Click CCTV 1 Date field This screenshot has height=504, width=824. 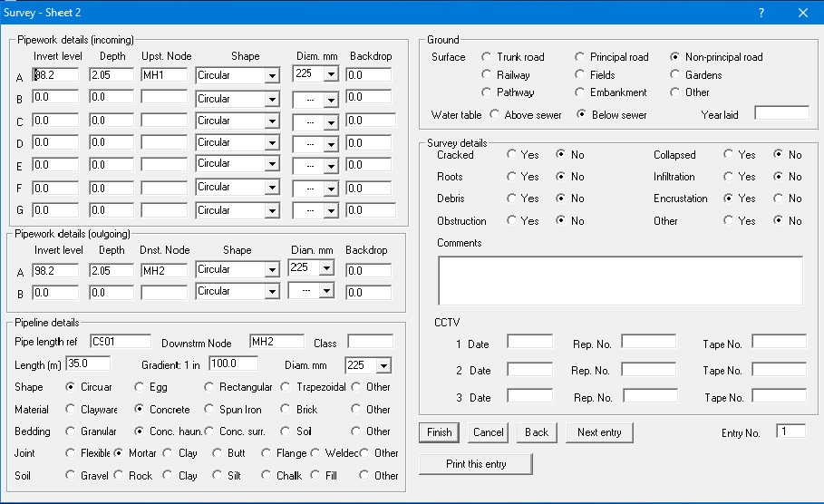coord(529,342)
